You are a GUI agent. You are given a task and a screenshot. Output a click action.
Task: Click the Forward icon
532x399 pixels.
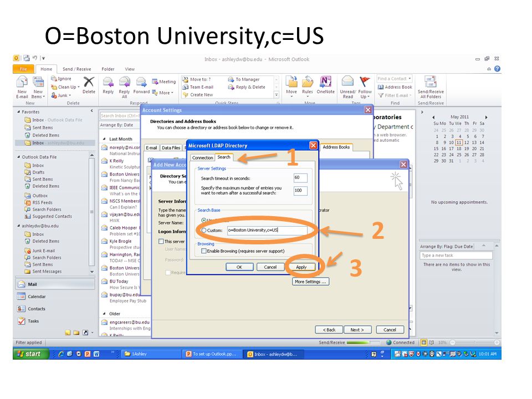tap(141, 82)
